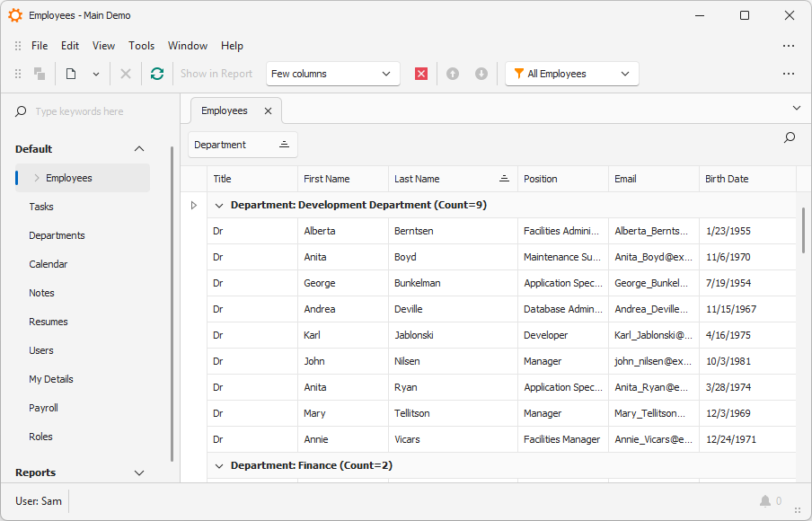Click the New document icon in toolbar

tap(71, 74)
